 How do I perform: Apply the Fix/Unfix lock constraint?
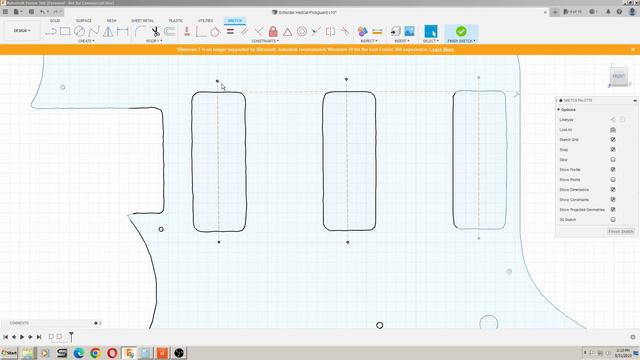pos(273,31)
